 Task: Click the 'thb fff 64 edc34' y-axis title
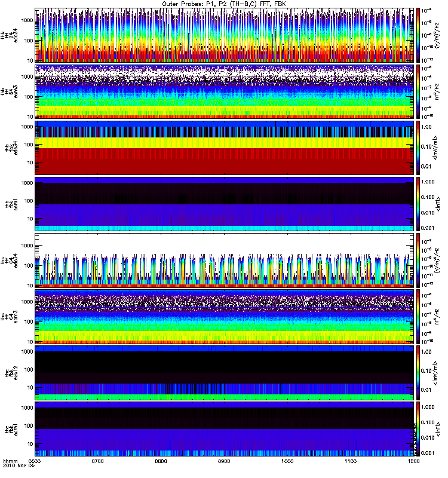10,35
